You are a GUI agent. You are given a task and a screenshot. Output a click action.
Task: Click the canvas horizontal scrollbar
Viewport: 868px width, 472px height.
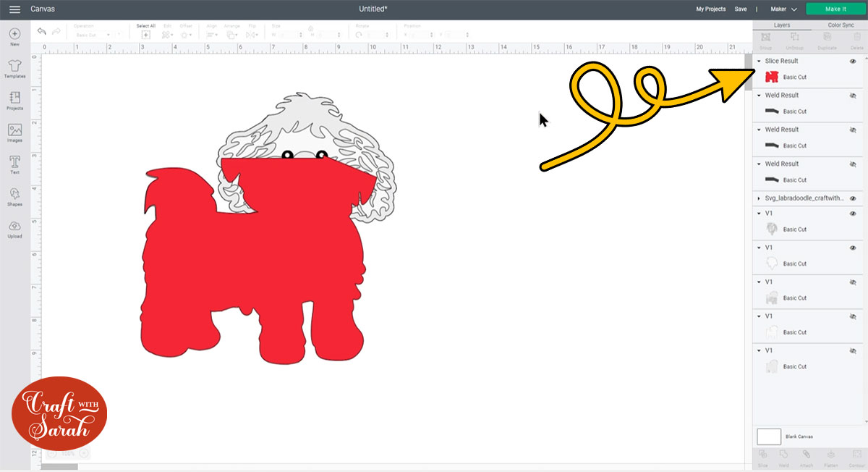coord(59,467)
